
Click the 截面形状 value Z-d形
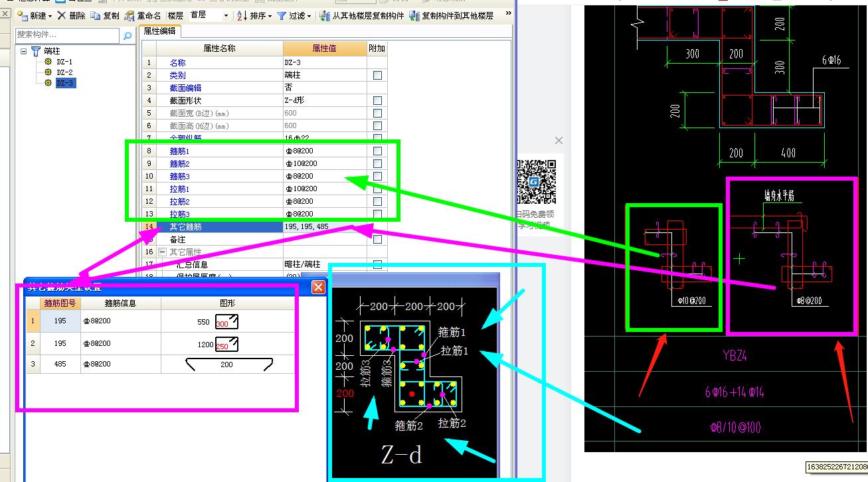(325, 101)
